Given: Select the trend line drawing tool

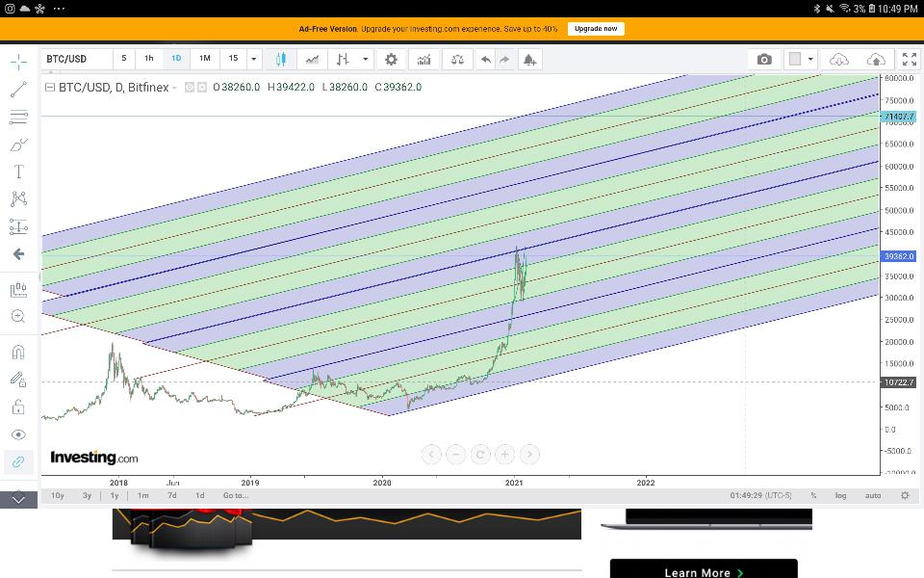Looking at the screenshot, I should coord(18,90).
